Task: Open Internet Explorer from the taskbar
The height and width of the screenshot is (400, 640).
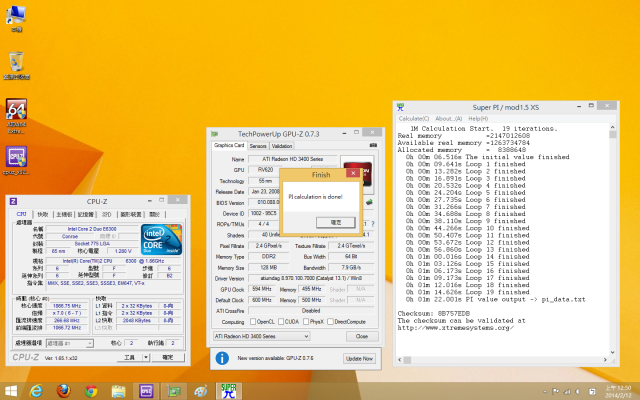Action: (x=37, y=391)
